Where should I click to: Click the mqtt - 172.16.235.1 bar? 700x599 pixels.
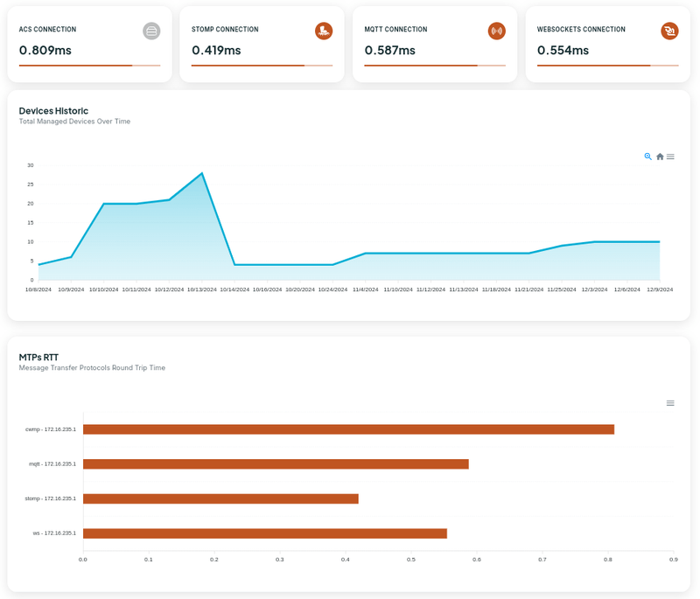point(276,464)
